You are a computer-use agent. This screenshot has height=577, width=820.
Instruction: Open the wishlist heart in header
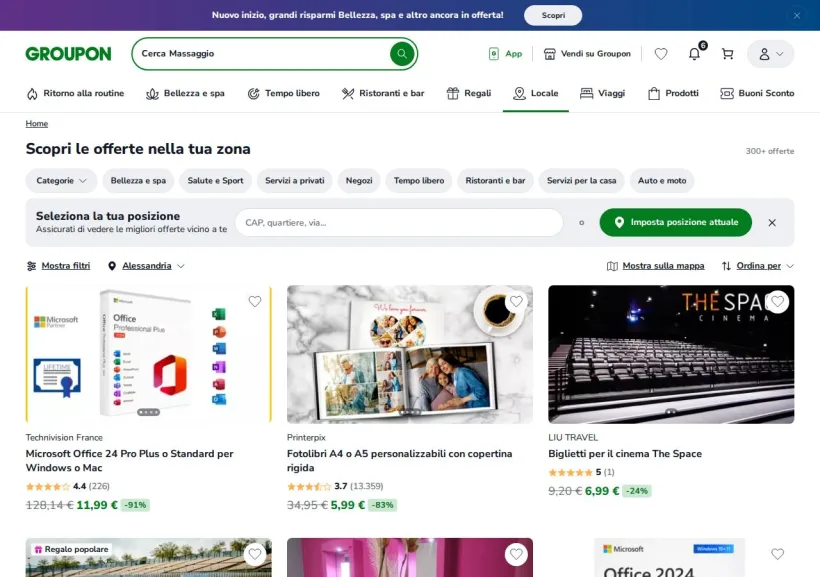661,54
